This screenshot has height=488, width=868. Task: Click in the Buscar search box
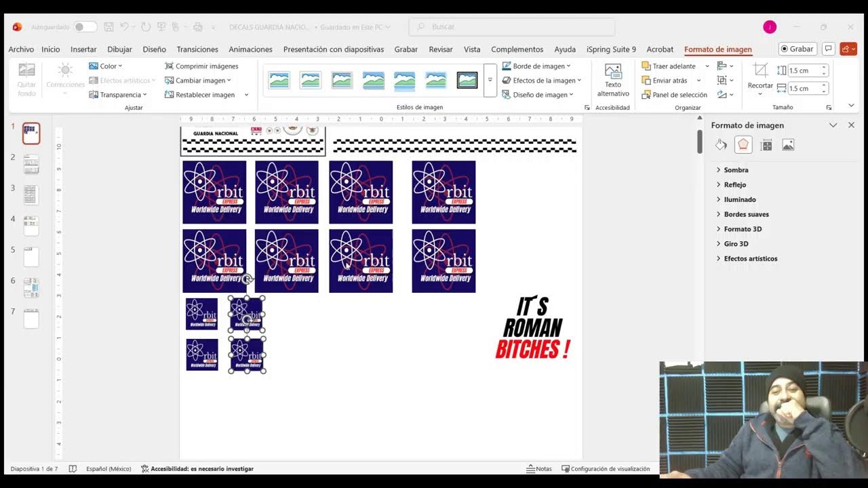tap(512, 26)
